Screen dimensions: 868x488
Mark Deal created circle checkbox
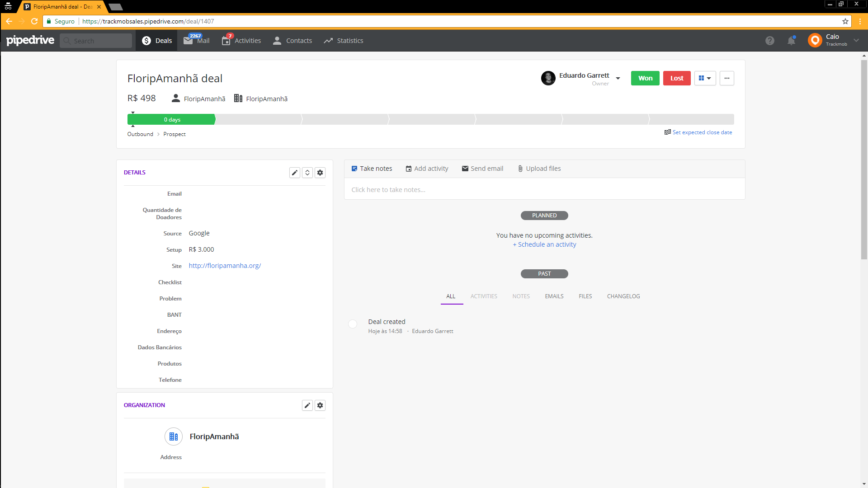tap(353, 324)
